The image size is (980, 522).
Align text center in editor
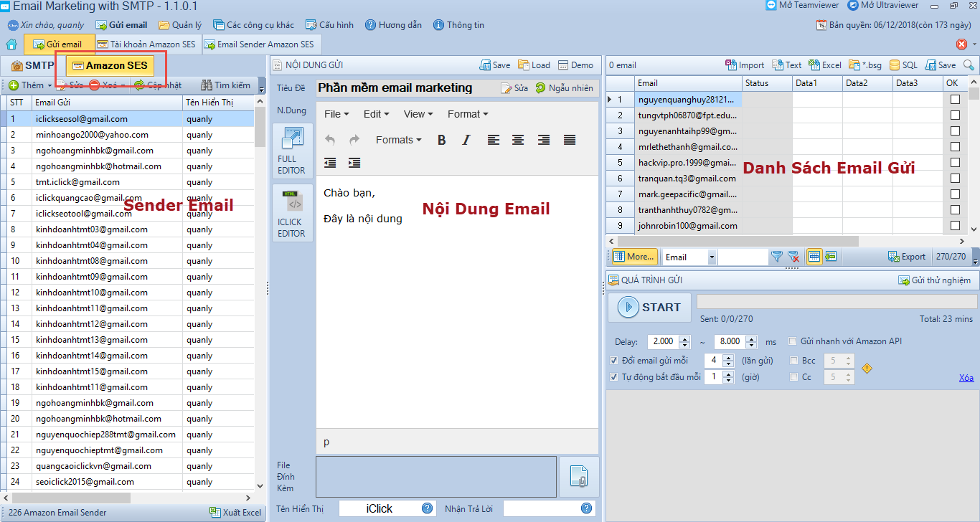point(518,140)
